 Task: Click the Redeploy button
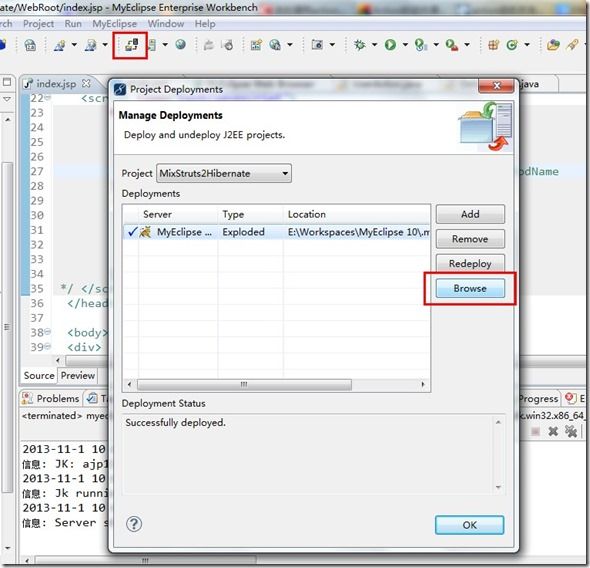pos(470,263)
